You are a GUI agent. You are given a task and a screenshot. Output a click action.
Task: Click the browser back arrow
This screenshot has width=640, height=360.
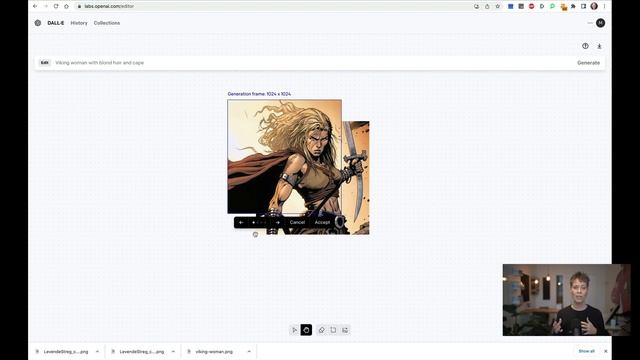click(35, 6)
